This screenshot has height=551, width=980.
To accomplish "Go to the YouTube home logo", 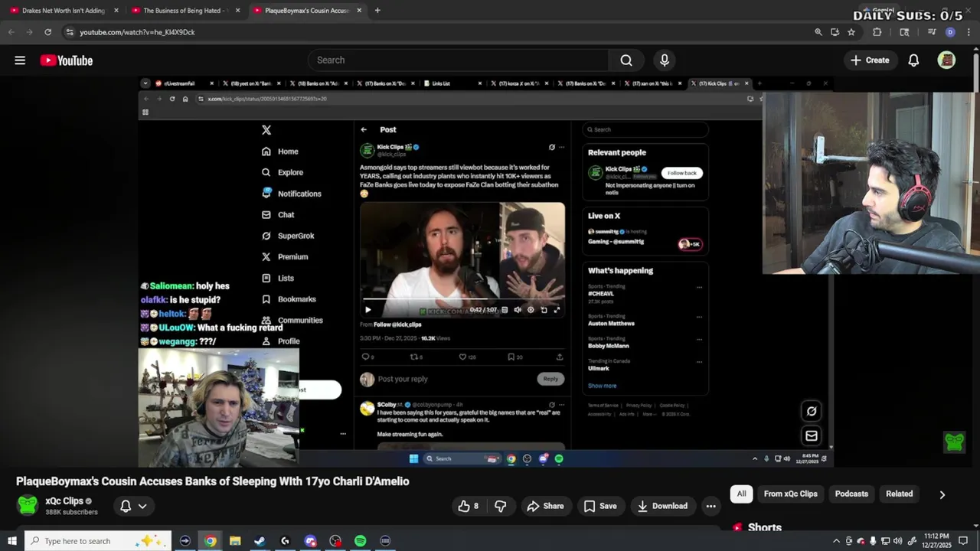I will 66,60.
